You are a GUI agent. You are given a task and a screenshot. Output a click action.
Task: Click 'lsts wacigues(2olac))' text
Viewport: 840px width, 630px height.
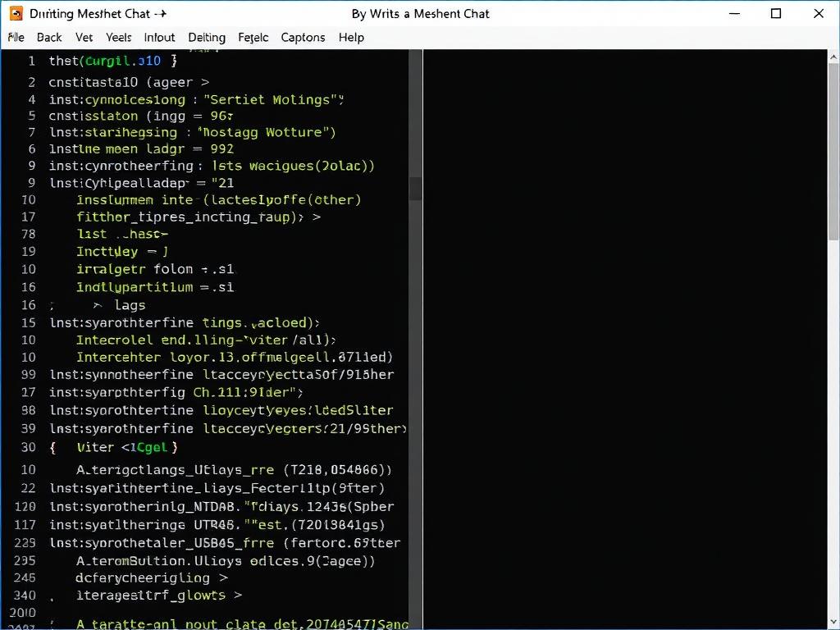click(294, 166)
